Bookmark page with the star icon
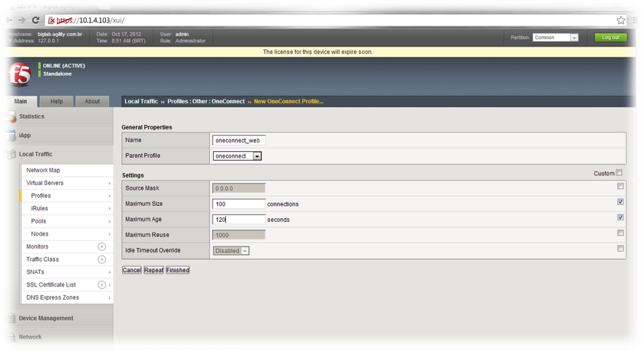This screenshot has height=352, width=644. tap(621, 20)
